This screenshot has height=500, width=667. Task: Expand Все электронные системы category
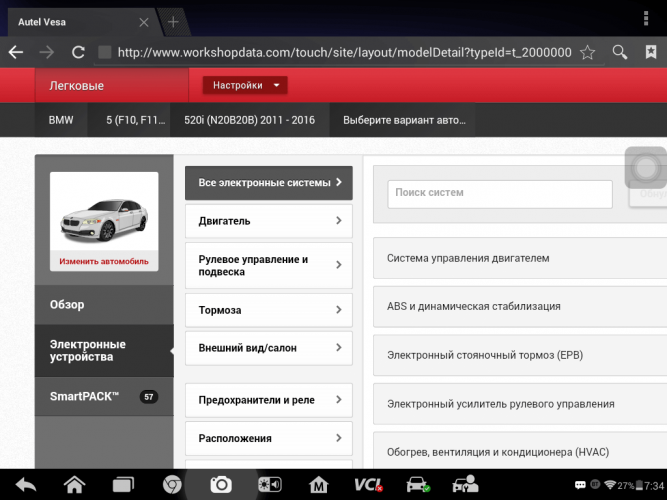[x=269, y=183]
